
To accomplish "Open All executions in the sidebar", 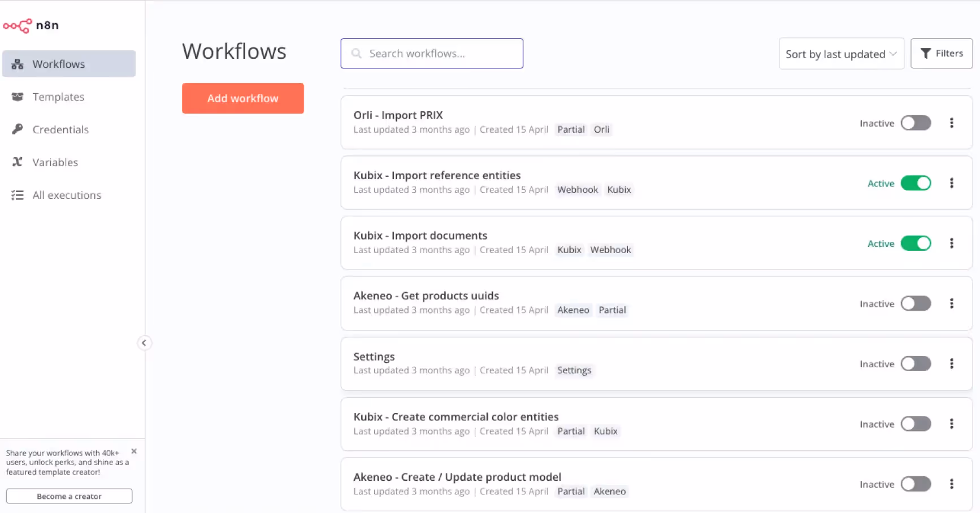I will pos(69,195).
